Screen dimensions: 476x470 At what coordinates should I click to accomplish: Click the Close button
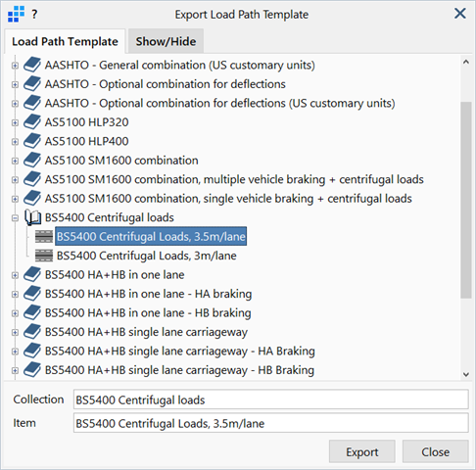(x=435, y=452)
